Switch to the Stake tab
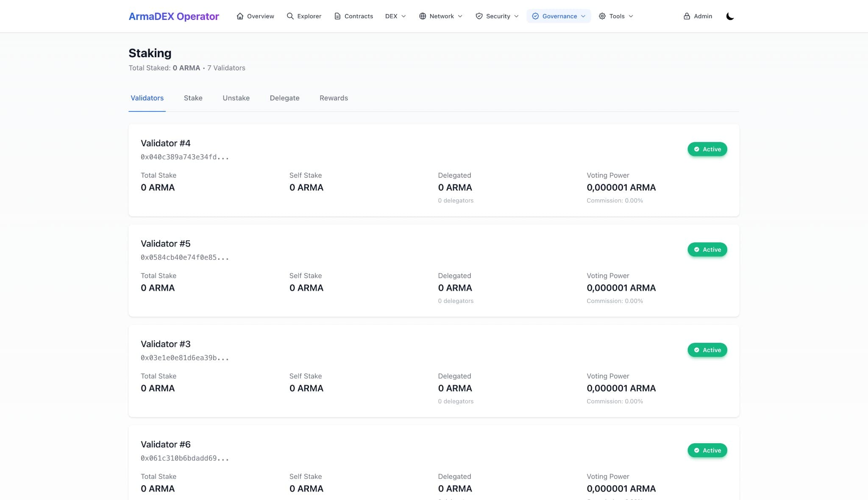The height and width of the screenshot is (500, 868). point(193,98)
